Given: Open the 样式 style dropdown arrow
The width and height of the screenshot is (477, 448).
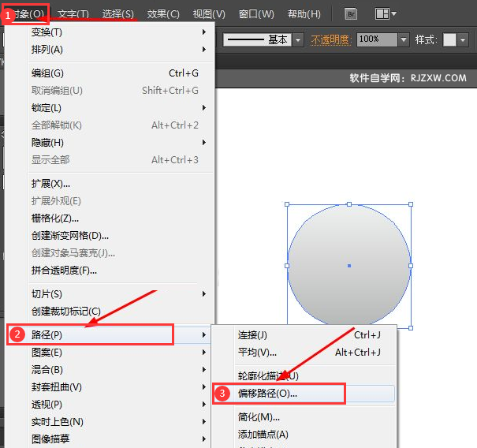Looking at the screenshot, I should [x=463, y=39].
